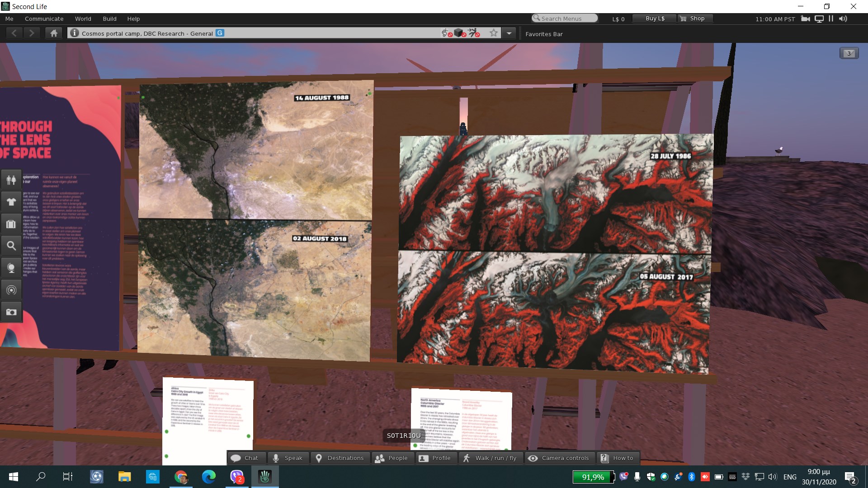
Task: Open the Search magnifier in the side toolbar
Action: coord(11,246)
